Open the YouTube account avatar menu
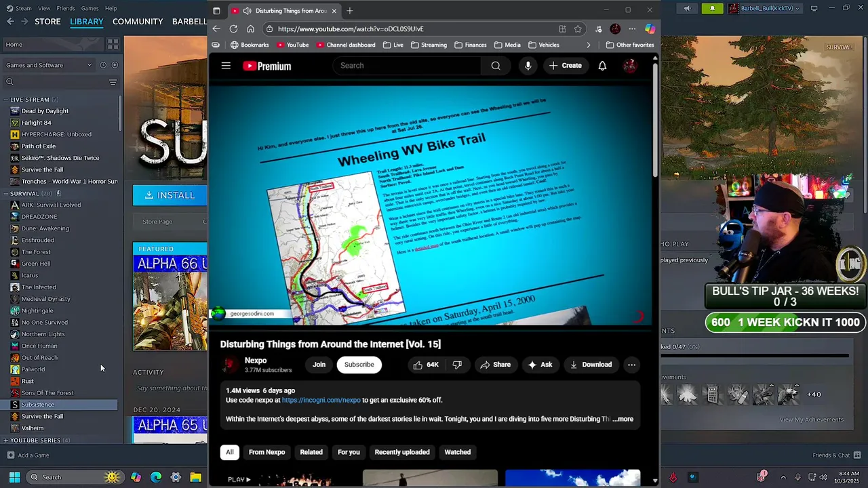Viewport: 868px width, 488px height. 630,66
